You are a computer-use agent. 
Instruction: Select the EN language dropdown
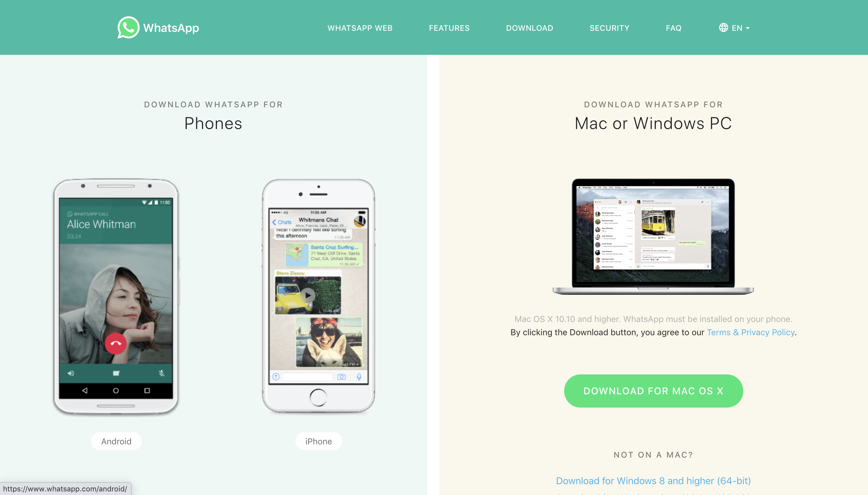[x=734, y=27]
